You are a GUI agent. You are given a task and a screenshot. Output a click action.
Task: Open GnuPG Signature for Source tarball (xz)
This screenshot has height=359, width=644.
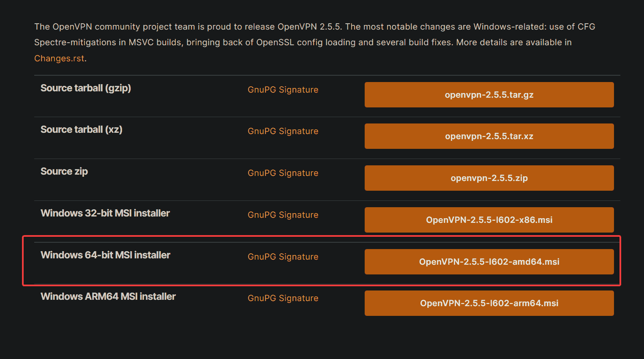click(283, 131)
